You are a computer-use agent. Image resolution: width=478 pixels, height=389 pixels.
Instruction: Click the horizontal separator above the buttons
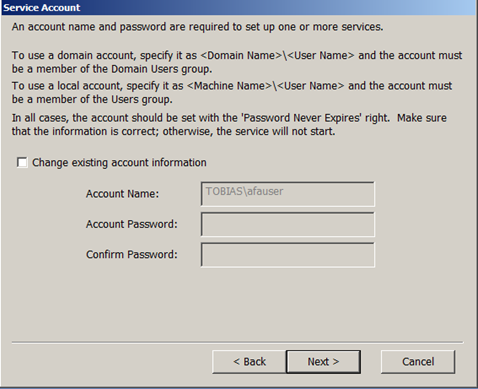pyautogui.click(x=237, y=342)
